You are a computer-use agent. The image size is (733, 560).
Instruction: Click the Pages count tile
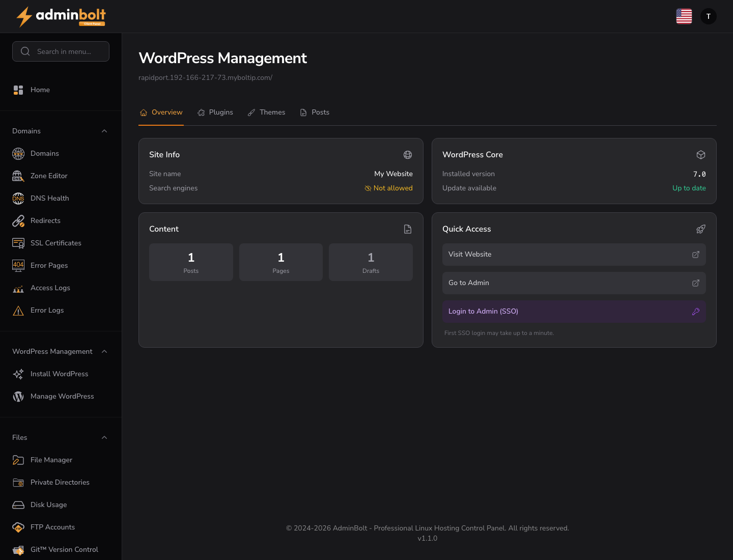pyautogui.click(x=281, y=262)
